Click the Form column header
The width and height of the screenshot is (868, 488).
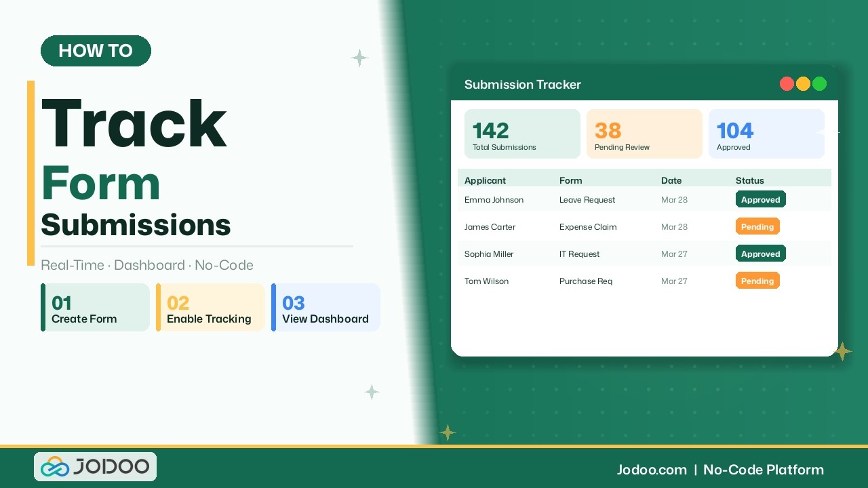(x=571, y=180)
